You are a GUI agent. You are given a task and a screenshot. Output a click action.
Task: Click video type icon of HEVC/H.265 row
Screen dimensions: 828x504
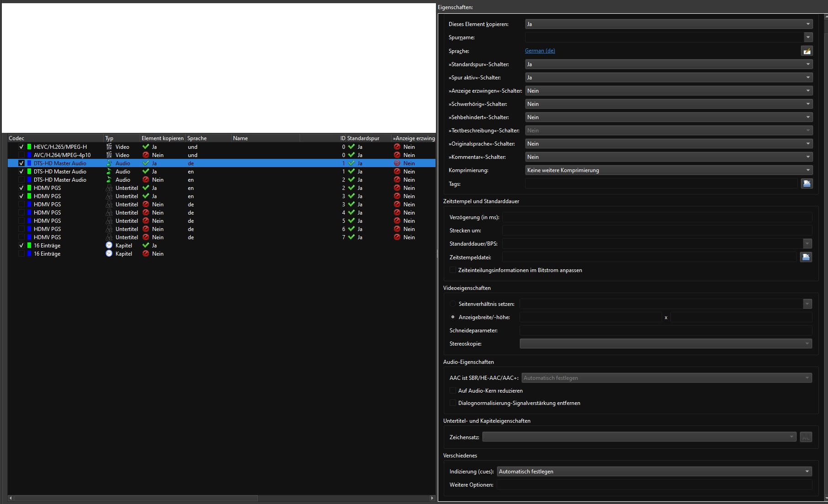pos(109,147)
